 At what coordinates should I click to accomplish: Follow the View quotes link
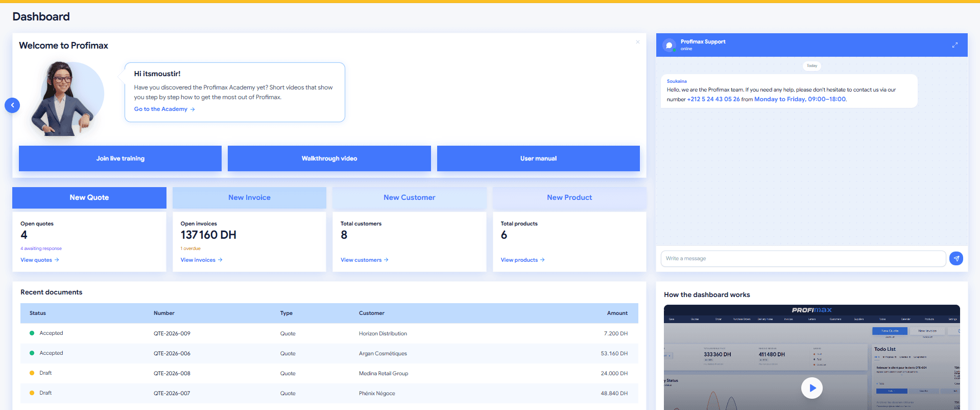40,260
